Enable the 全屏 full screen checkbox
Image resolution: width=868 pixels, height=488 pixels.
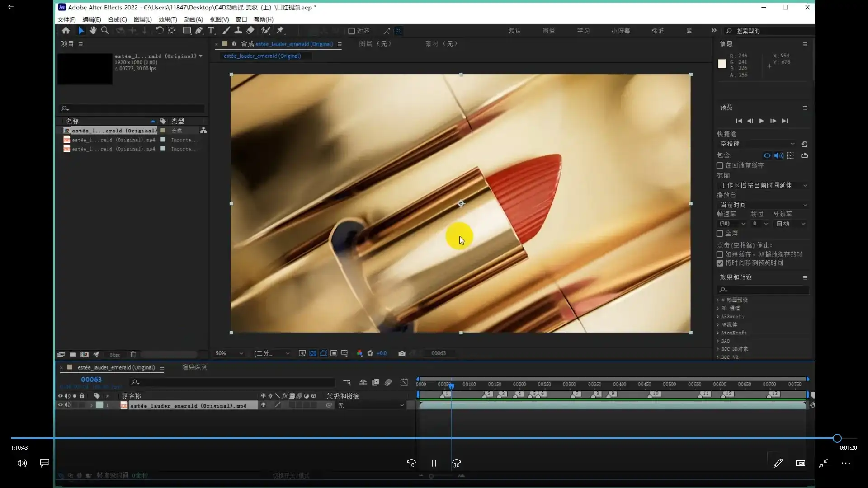[720, 234]
